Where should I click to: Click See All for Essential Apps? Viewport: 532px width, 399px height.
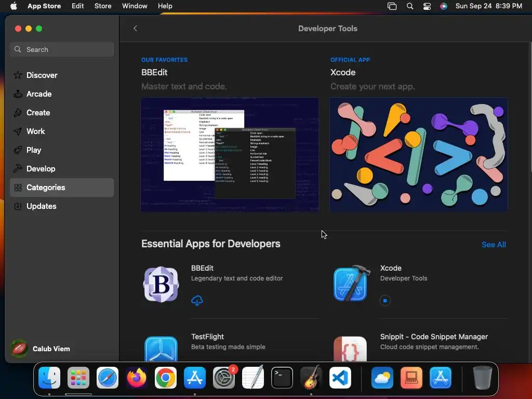point(494,245)
